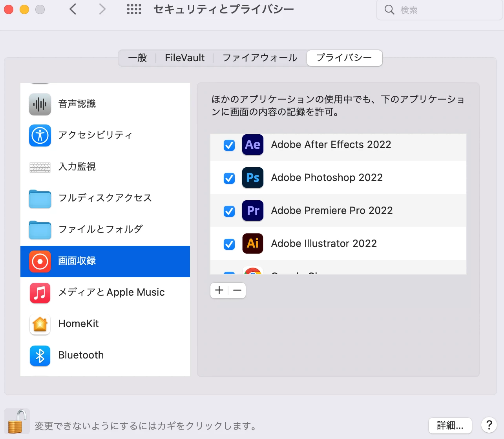Go forward with the right chevron
Screen dimensions: 504x439
pos(102,9)
